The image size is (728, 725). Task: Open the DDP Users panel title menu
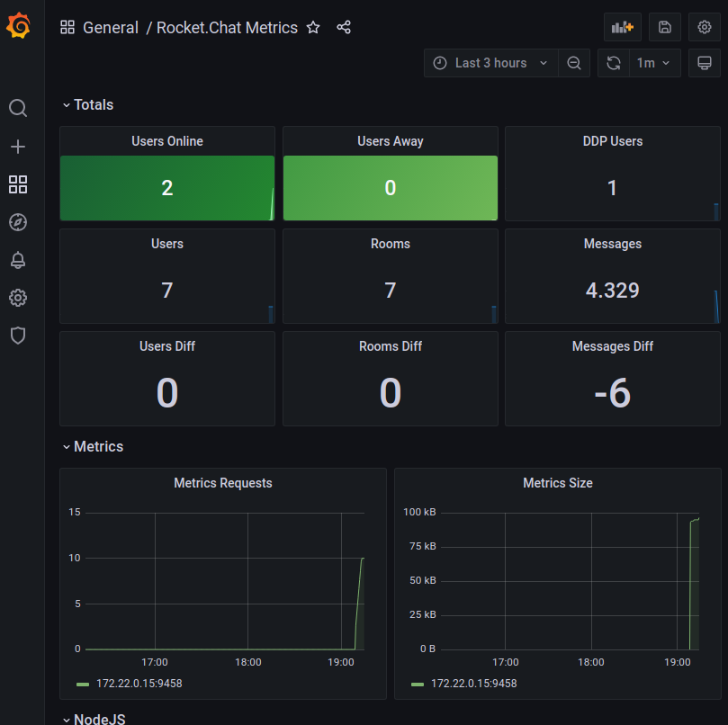[x=613, y=141]
